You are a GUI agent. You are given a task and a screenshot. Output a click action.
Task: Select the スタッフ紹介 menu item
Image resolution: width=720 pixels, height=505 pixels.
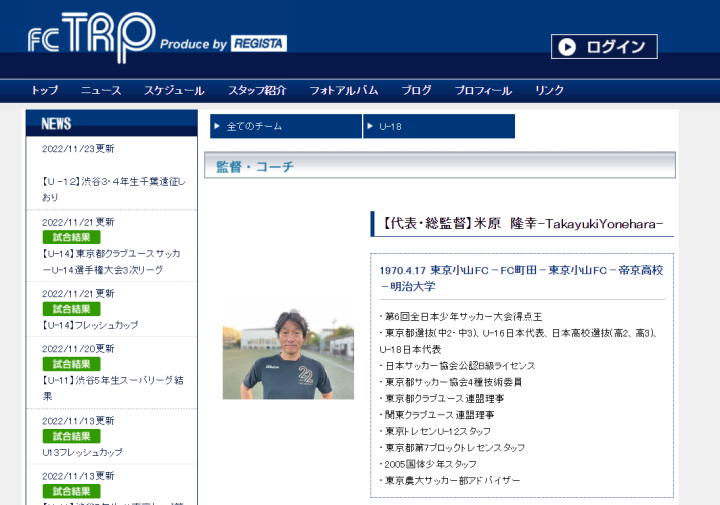coord(257,90)
